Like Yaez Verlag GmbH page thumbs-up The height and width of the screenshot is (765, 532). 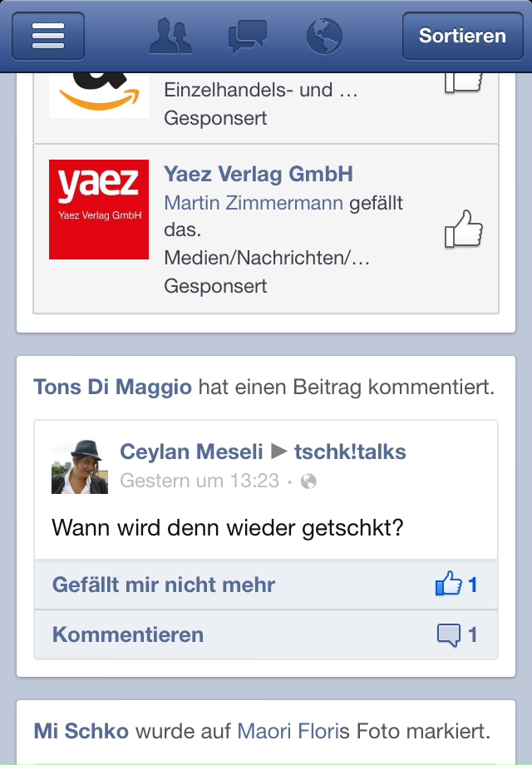click(463, 229)
